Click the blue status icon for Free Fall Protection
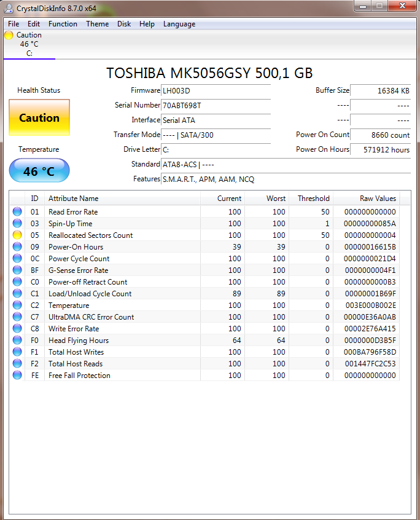Viewport: 420px width, 520px height. [17, 375]
